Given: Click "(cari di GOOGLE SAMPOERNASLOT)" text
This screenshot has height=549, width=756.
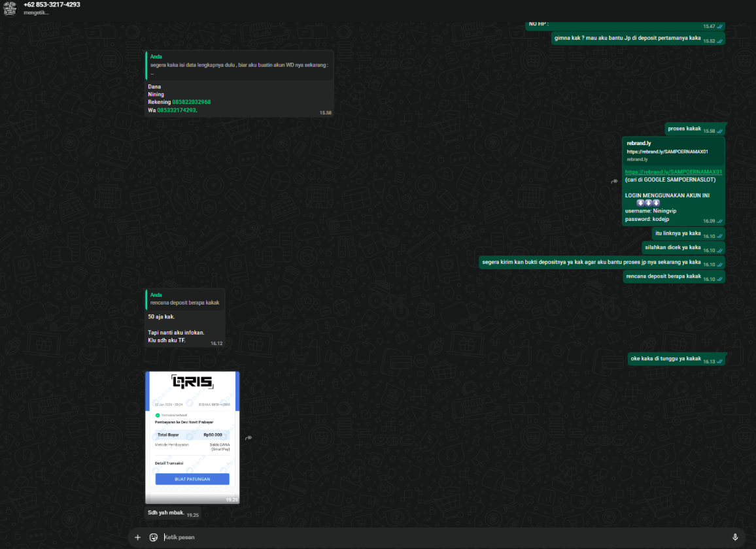Looking at the screenshot, I should [x=670, y=180].
